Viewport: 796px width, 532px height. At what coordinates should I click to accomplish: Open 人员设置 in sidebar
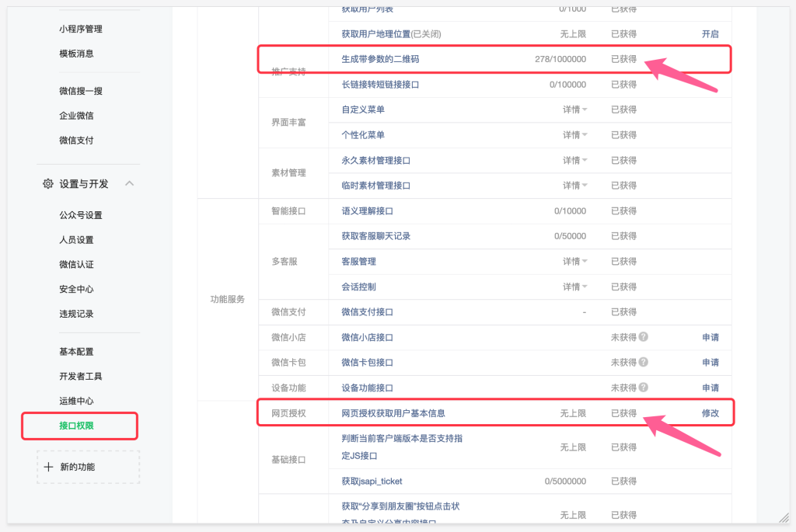(x=76, y=239)
